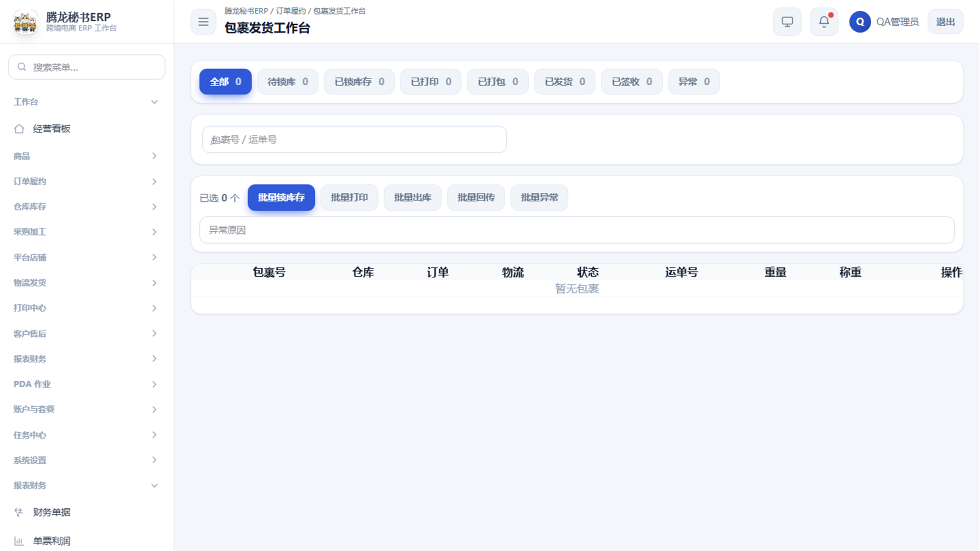Screen dimensions: 980x551
Task: Click the 腾龙秘书ERP cat logo
Action: 26,22
